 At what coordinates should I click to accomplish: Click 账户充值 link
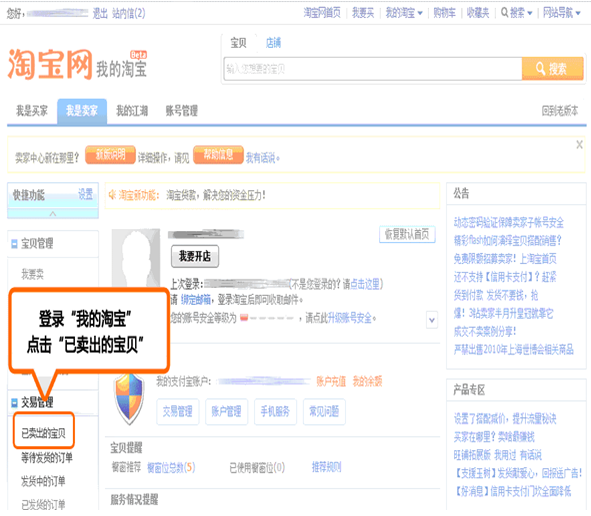coord(331,382)
